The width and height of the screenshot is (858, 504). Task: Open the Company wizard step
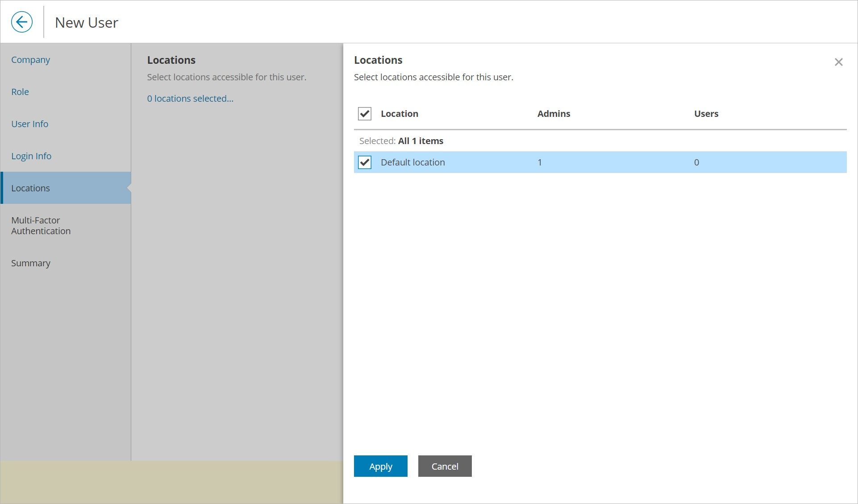tap(30, 60)
